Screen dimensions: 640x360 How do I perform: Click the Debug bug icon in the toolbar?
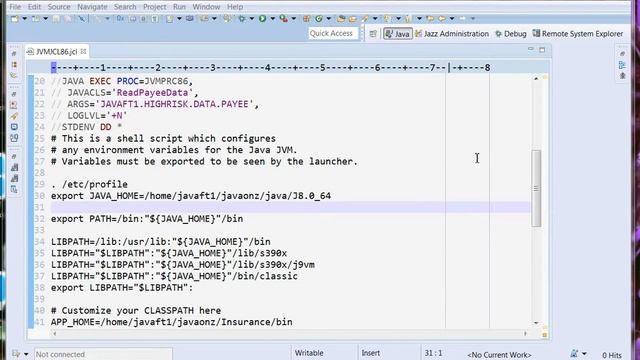242,19
